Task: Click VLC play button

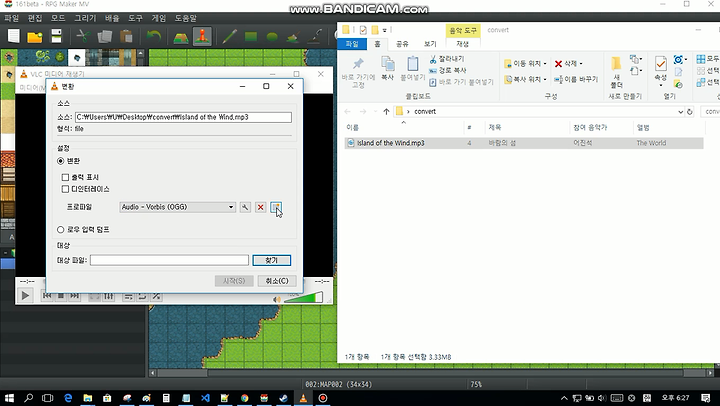Action: click(25, 296)
